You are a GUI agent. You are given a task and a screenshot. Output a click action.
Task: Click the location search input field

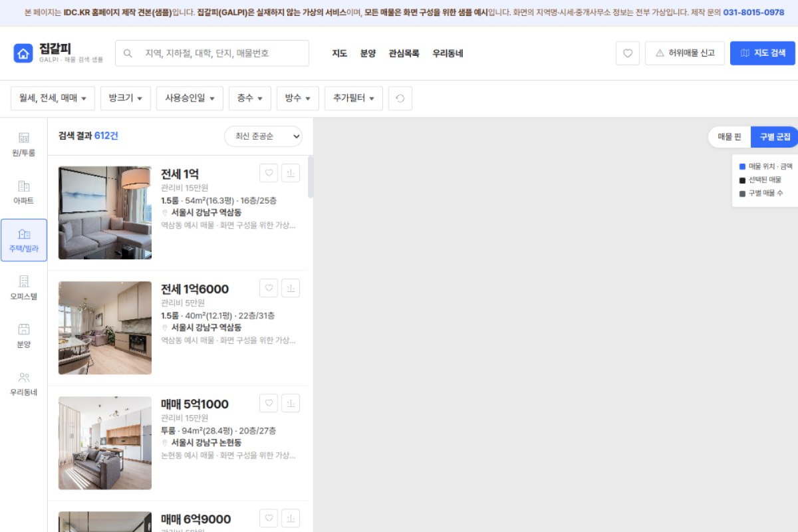[212, 53]
